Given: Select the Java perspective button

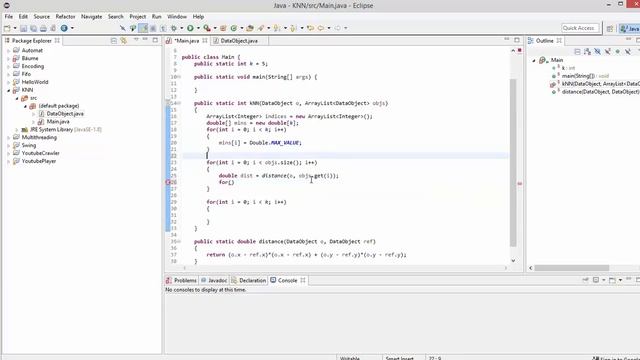Looking at the screenshot, I should 629,28.
